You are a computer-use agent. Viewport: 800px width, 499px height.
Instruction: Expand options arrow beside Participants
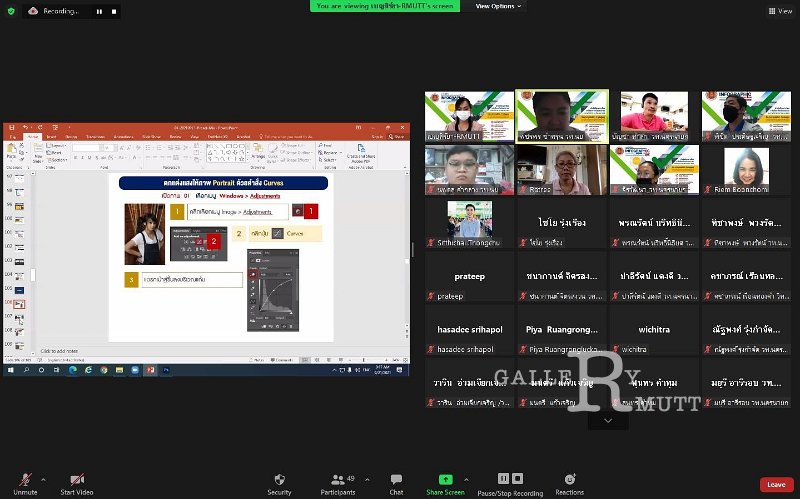[x=367, y=480]
